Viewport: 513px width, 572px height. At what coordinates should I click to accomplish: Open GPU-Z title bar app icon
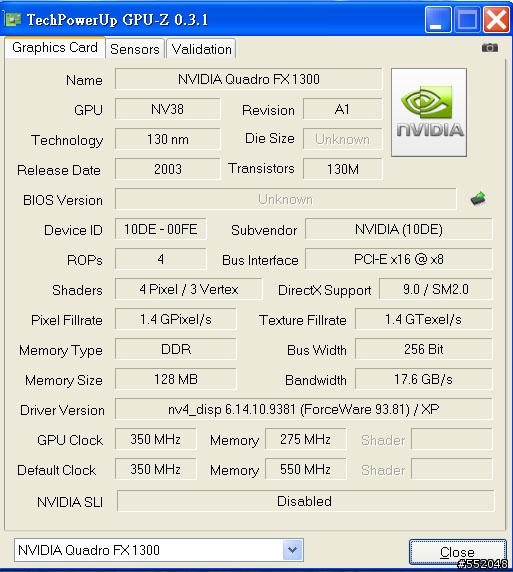click(13, 19)
